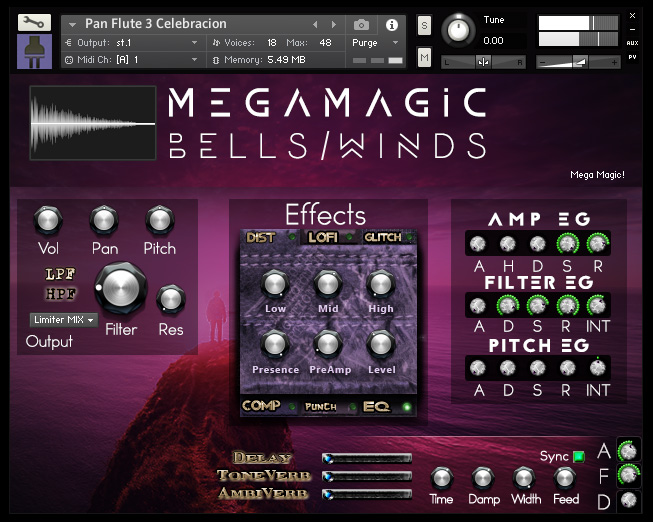Adjust the header pan L-R slider

[x=484, y=62]
